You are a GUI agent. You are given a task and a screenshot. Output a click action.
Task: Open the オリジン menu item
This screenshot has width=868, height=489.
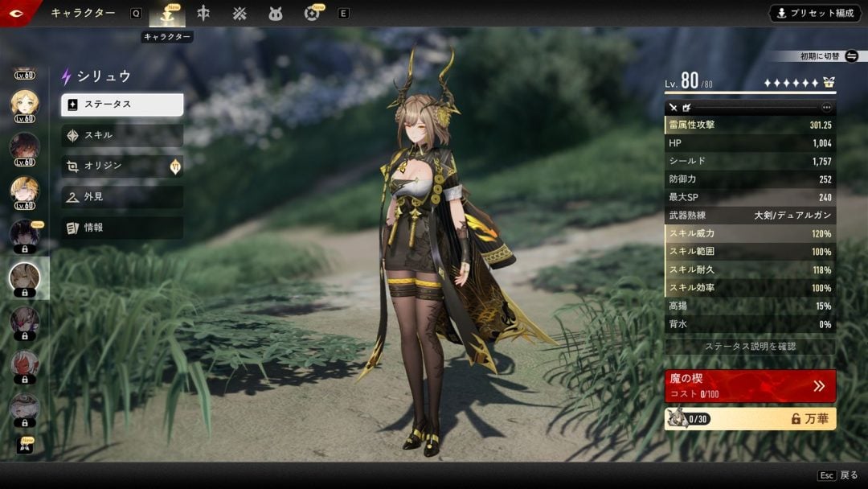coord(122,166)
